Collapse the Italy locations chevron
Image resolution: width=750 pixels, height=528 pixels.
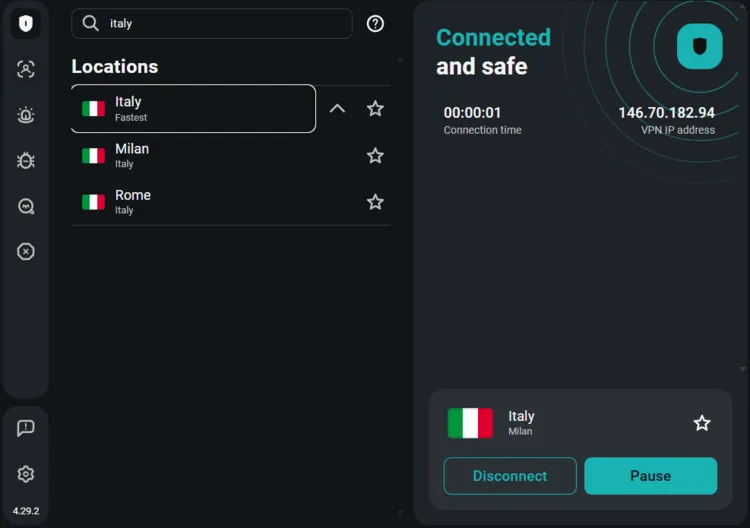[337, 109]
